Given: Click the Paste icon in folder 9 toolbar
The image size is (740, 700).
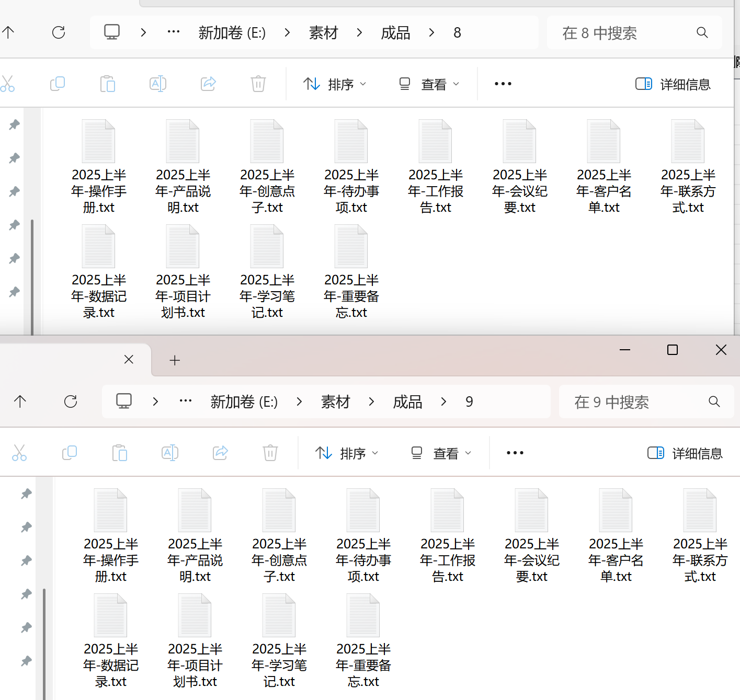Looking at the screenshot, I should click(x=120, y=453).
